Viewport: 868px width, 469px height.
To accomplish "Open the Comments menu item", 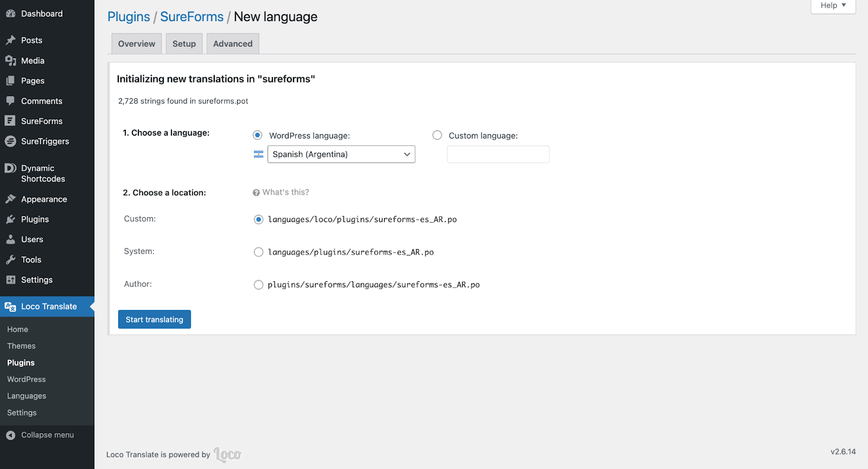I will (47, 101).
